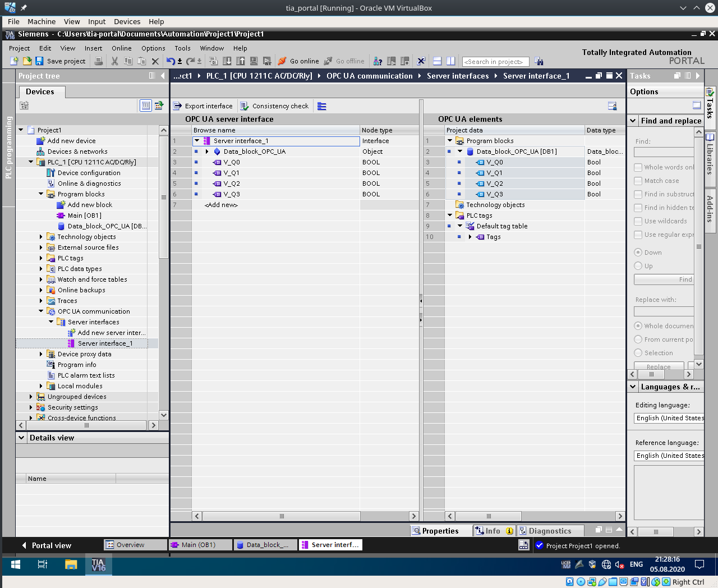
Task: Select From current position radio
Action: click(638, 339)
